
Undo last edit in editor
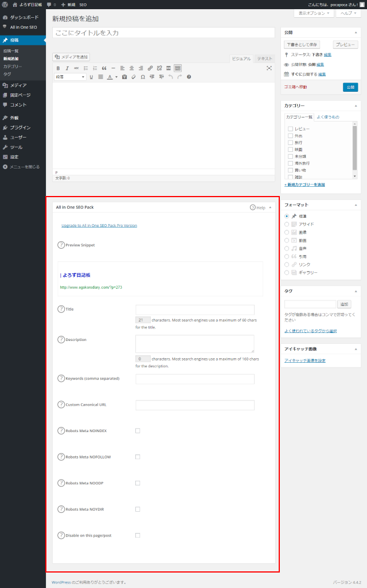coord(170,77)
